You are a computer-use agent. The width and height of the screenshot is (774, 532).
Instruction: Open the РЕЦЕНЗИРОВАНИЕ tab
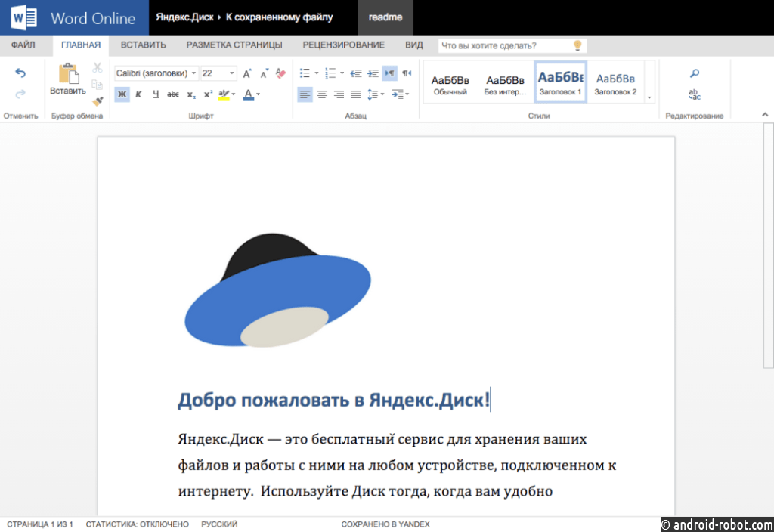(344, 45)
